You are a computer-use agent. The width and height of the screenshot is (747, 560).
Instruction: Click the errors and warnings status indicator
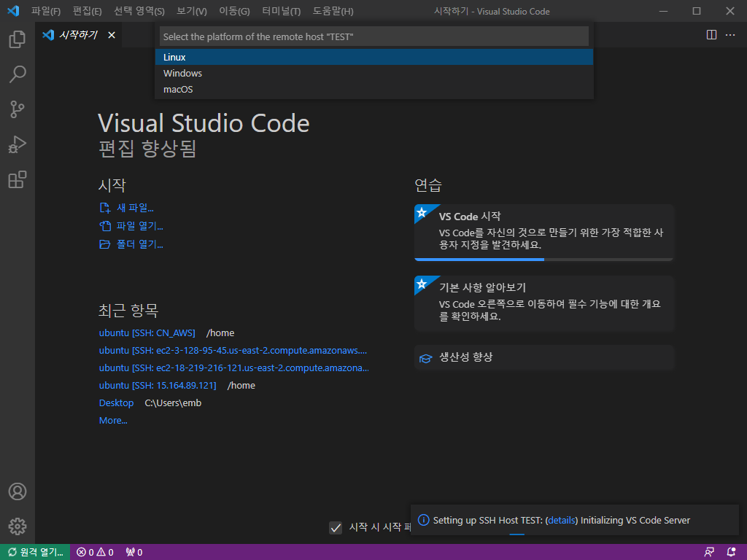[96, 552]
